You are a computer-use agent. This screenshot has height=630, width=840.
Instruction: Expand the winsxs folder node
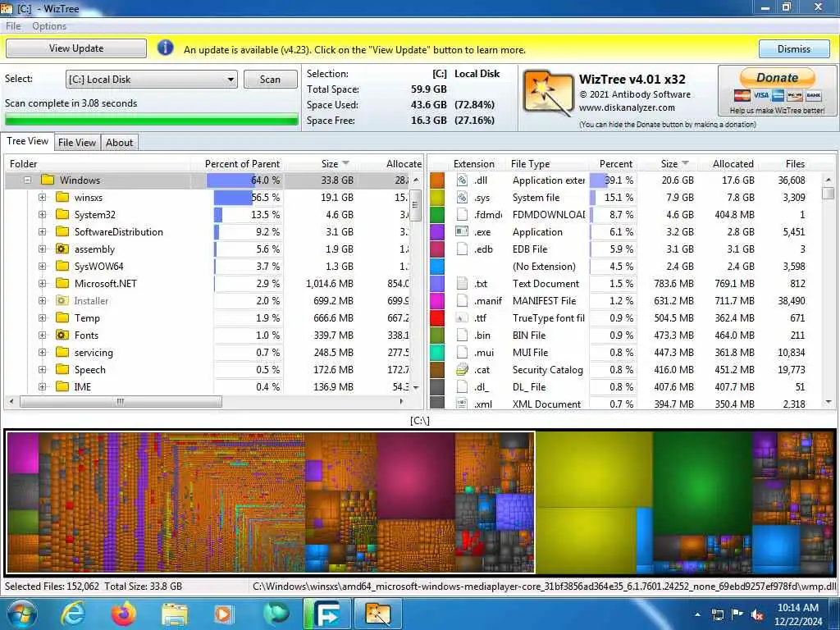click(x=43, y=197)
